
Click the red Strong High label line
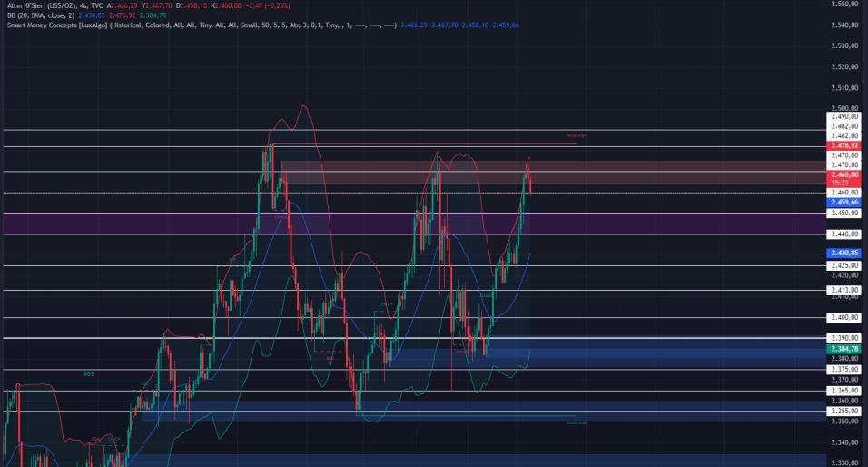click(x=454, y=142)
